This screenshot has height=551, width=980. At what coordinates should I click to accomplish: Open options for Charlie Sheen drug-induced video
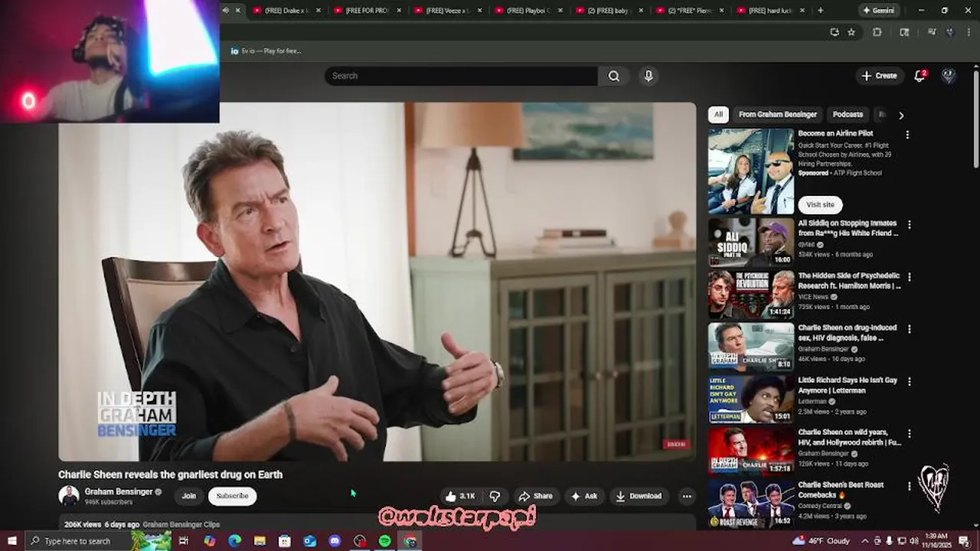tap(910, 329)
